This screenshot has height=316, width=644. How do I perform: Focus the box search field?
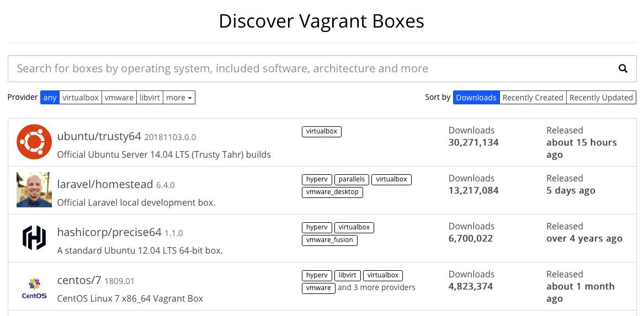click(x=322, y=68)
